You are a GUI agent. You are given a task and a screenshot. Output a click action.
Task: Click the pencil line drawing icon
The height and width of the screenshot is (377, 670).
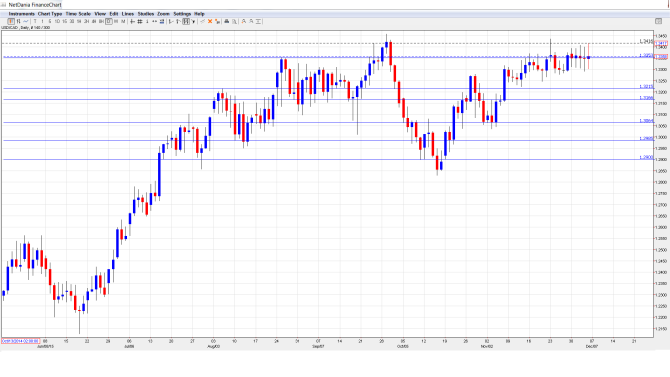tap(203, 21)
